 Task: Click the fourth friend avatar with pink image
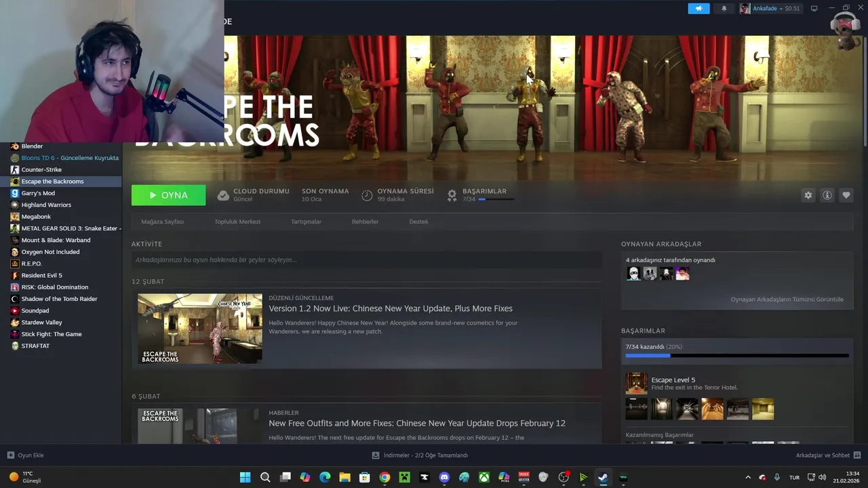682,273
